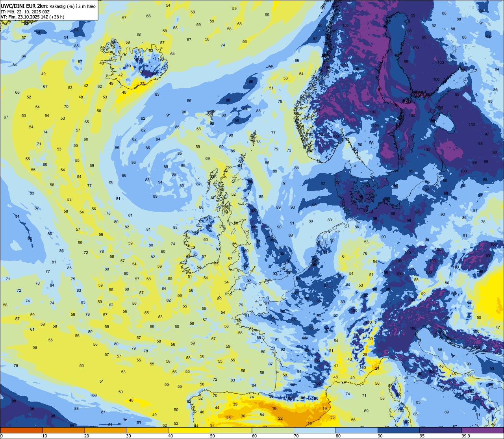Click the "25" value in northern Spain

[228, 418]
